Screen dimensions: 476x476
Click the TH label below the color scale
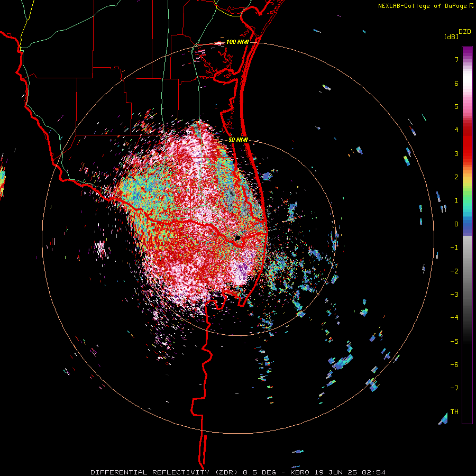click(x=454, y=412)
